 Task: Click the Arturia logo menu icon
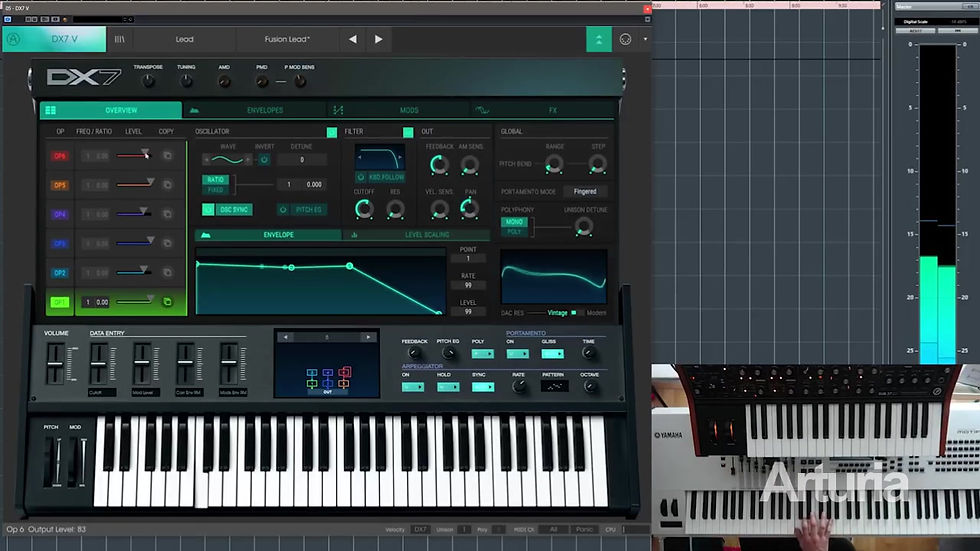(13, 39)
